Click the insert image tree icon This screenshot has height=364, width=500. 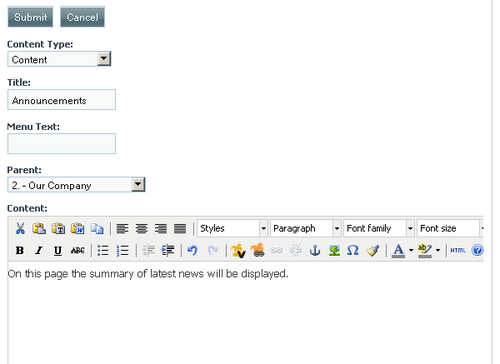click(334, 250)
